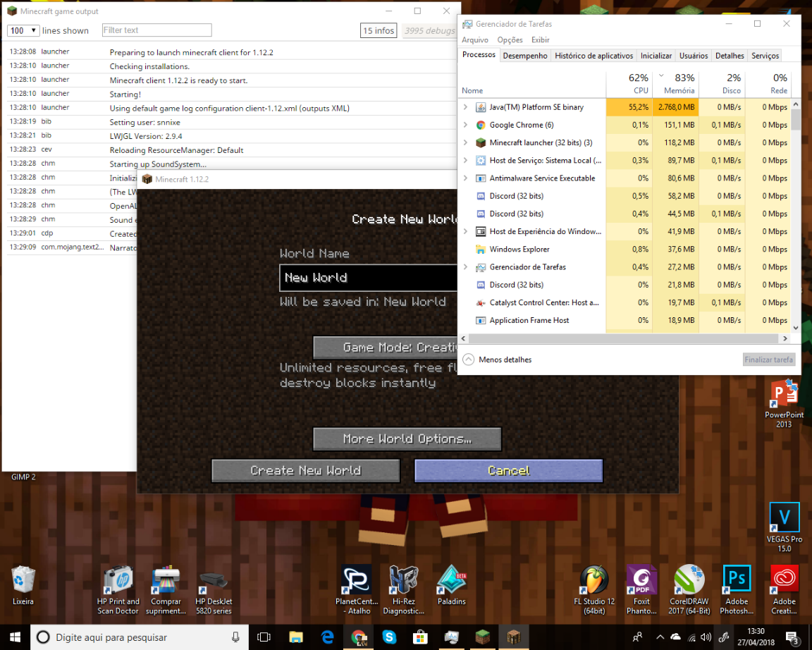Switch to Histórico de aplicativos tab
The width and height of the screenshot is (812, 650).
click(x=594, y=56)
